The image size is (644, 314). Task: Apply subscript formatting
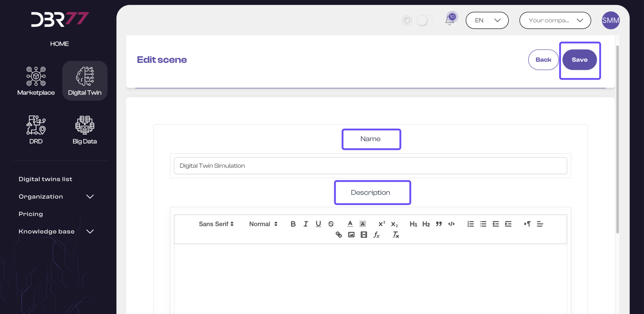(394, 224)
